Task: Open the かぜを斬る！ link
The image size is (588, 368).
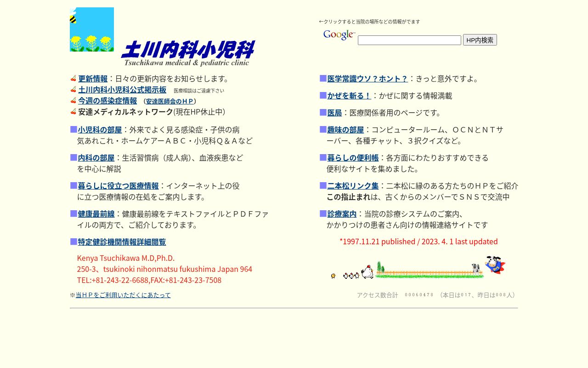Action: [349, 96]
